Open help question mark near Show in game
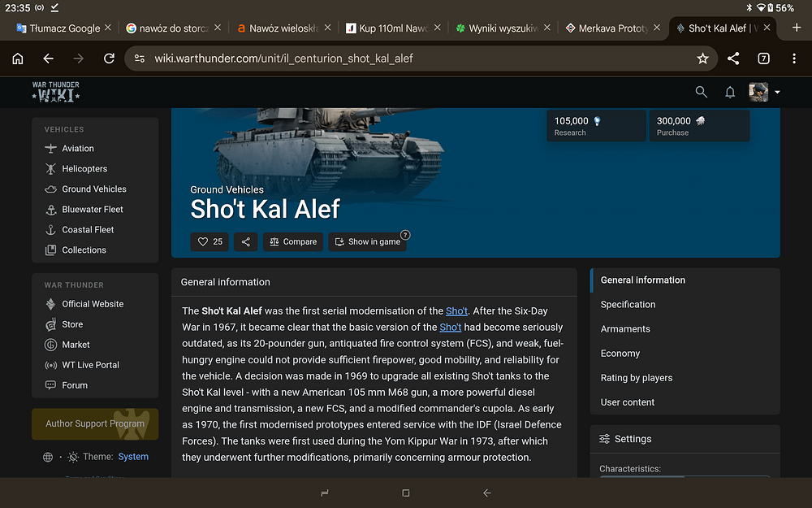The height and width of the screenshot is (508, 812). [x=405, y=235]
